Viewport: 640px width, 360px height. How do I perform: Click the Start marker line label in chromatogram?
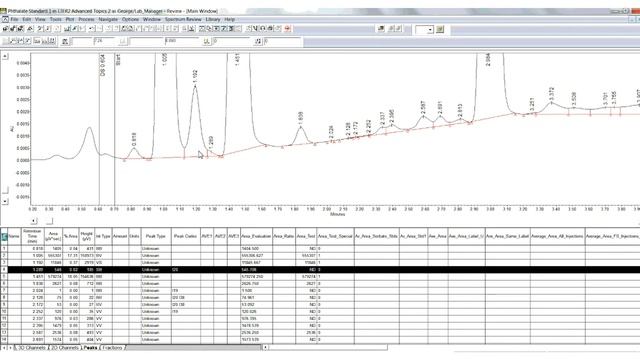coord(118,60)
